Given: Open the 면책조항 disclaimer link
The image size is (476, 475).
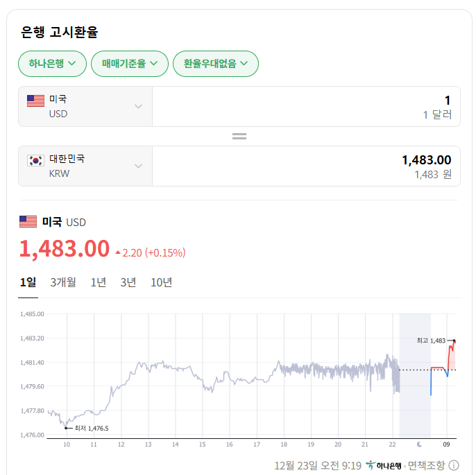Looking at the screenshot, I should click(x=426, y=465).
